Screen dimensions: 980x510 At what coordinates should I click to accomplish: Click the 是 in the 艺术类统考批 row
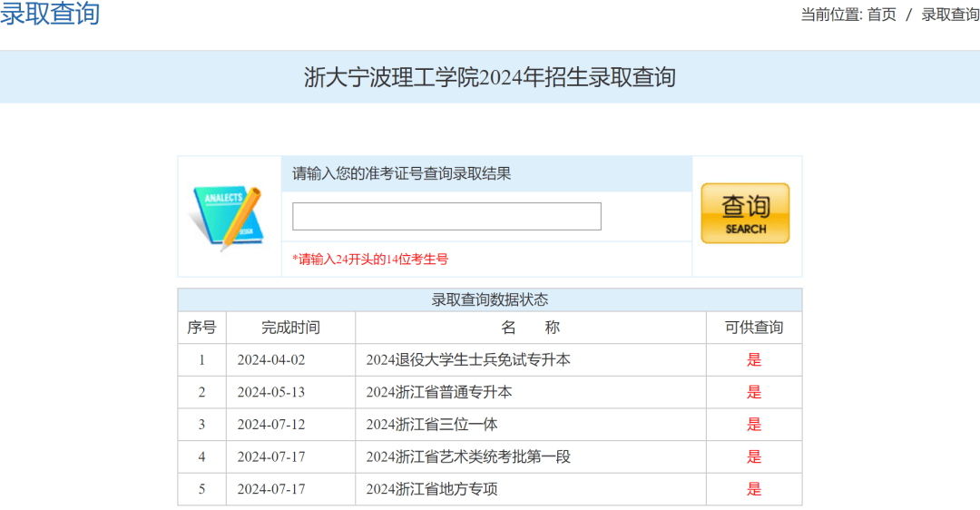754,456
